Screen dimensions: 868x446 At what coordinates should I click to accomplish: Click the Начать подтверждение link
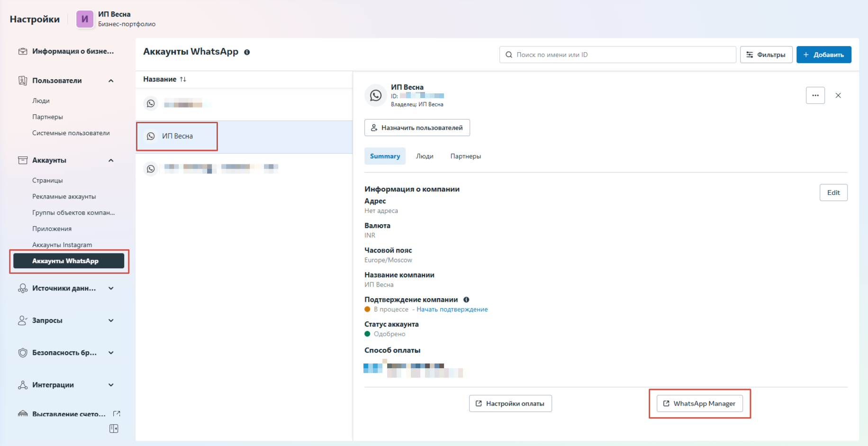[452, 309]
